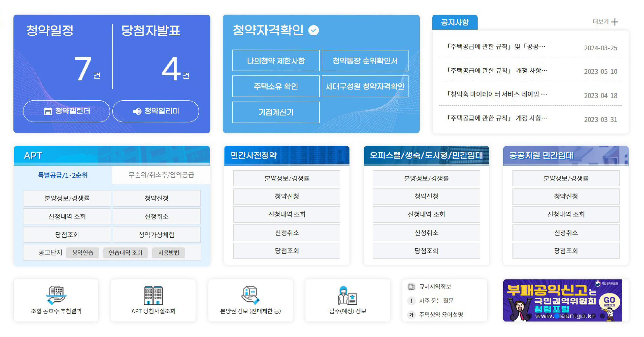Click 당첨조회 under 민간사전청약
644x337 pixels.
(287, 251)
